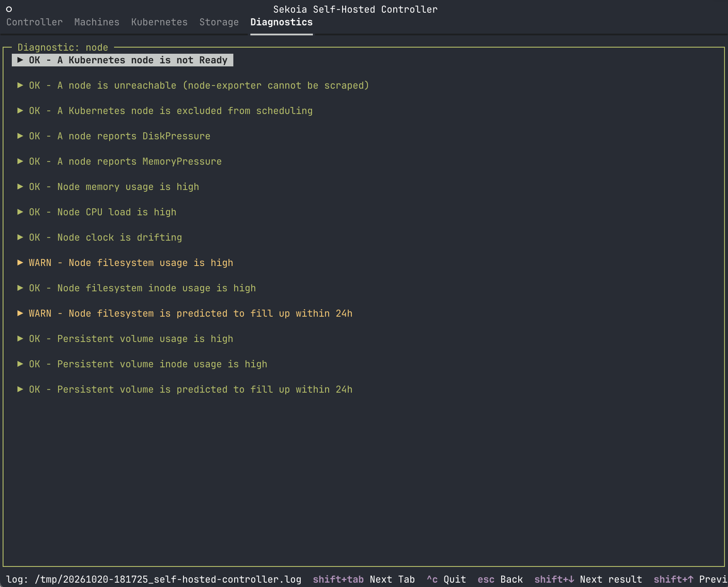Select 'Persistent volume is predicted to fill up within 24h'

(205, 390)
